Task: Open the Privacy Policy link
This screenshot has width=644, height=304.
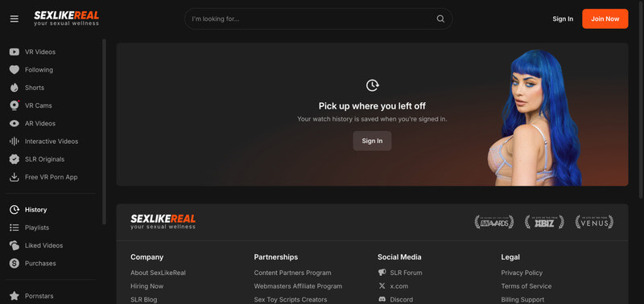Action: click(522, 273)
